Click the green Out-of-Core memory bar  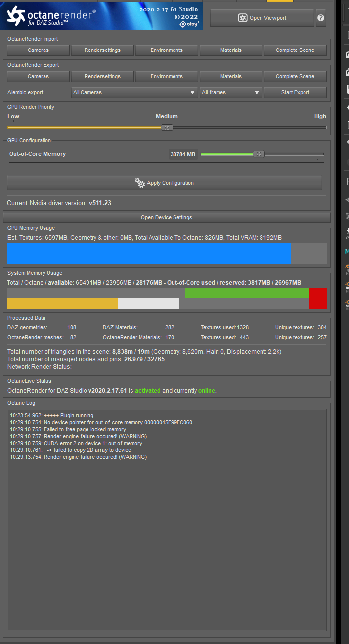(247, 293)
